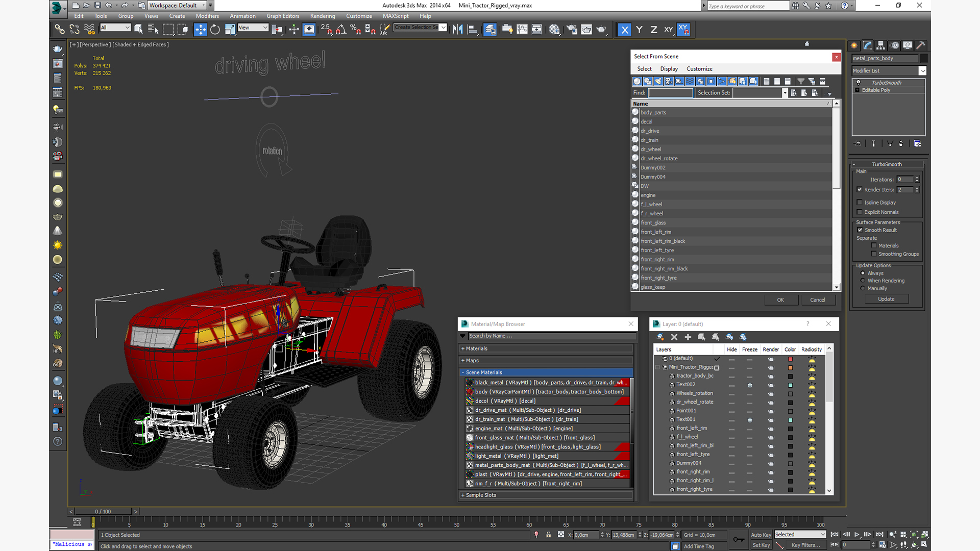Image resolution: width=980 pixels, height=551 pixels.
Task: Toggle Display Lights filter in Select From Scene
Action: (658, 82)
